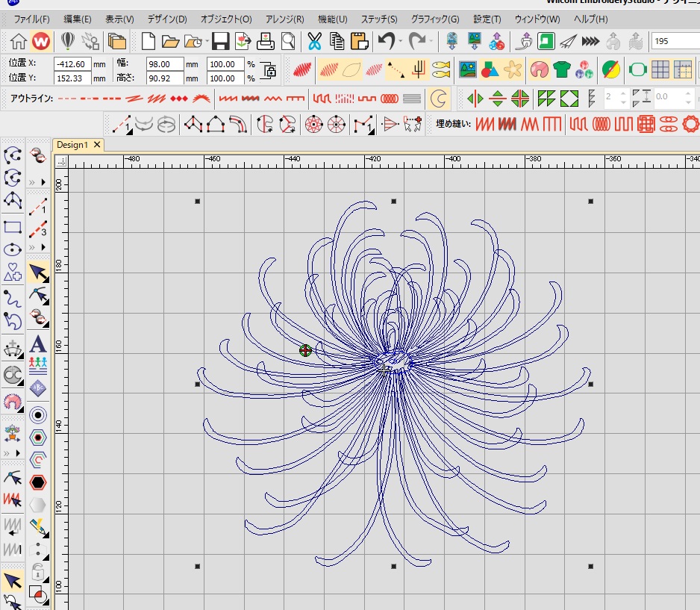Viewport: 700px width, 610px height.
Task: Select the team names lettering icon
Action: (x=38, y=366)
